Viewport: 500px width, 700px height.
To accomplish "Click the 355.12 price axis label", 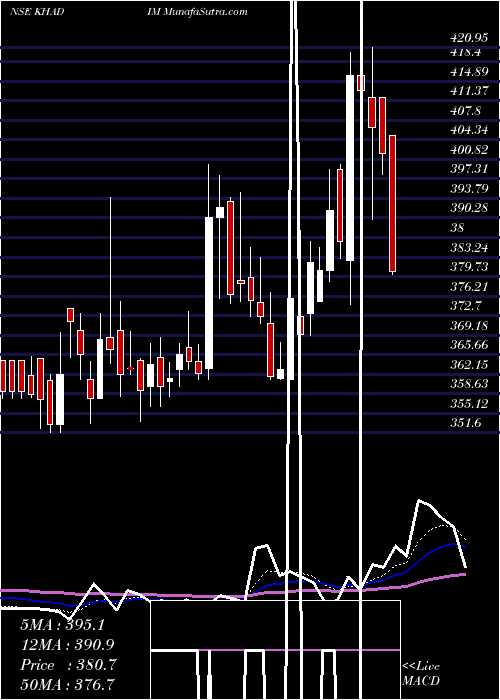I will [x=468, y=404].
